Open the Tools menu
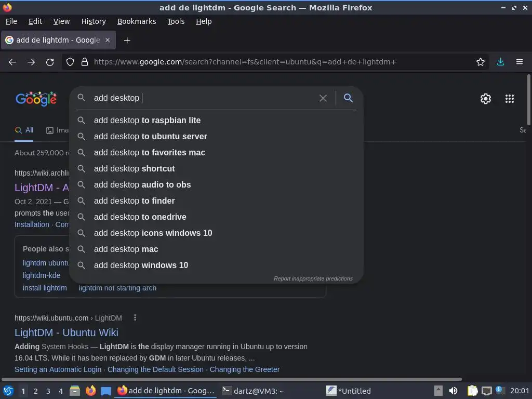Image resolution: width=532 pixels, height=399 pixels. coord(176,21)
